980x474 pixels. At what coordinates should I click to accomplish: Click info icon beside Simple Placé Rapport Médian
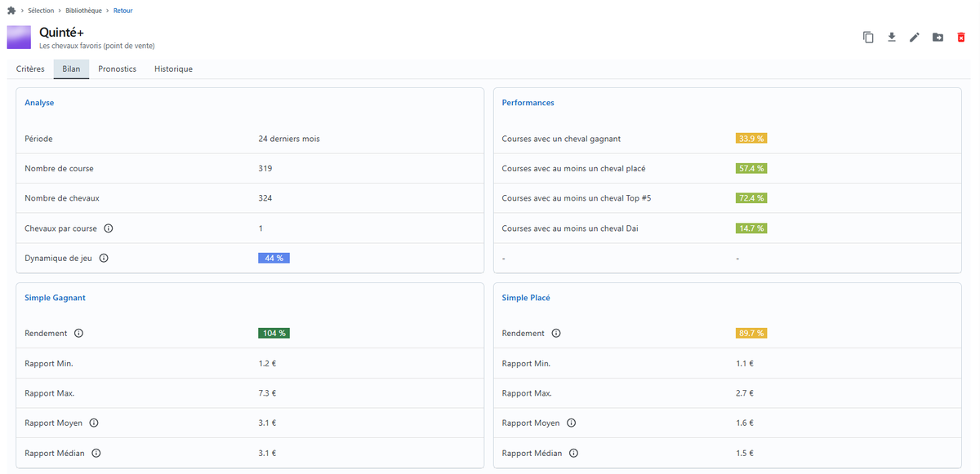[x=573, y=453]
